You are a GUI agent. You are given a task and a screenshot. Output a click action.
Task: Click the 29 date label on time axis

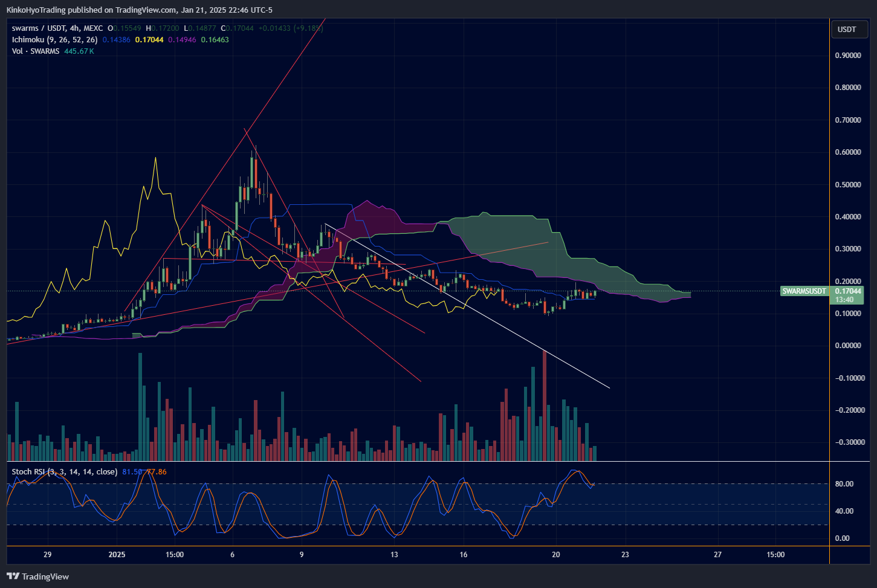[x=48, y=555]
